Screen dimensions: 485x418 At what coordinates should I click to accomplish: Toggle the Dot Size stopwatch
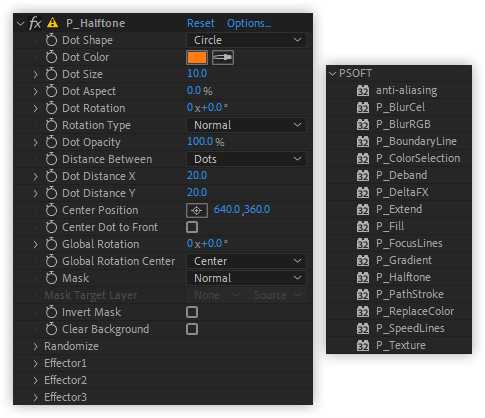tap(51, 74)
